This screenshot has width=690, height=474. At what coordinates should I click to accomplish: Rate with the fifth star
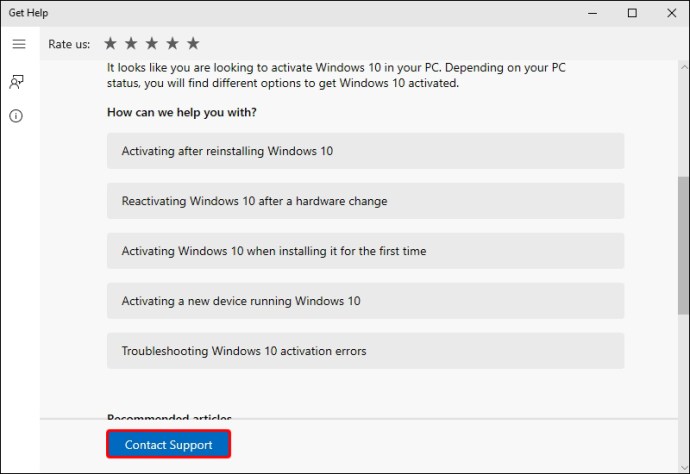[193, 44]
